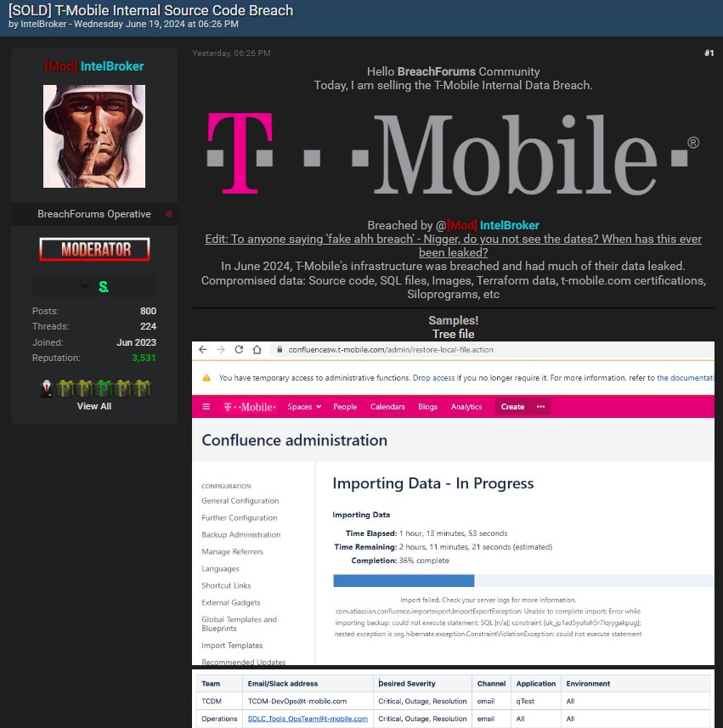The height and width of the screenshot is (728, 723).
Task: Click the pink Create button
Action: (512, 407)
